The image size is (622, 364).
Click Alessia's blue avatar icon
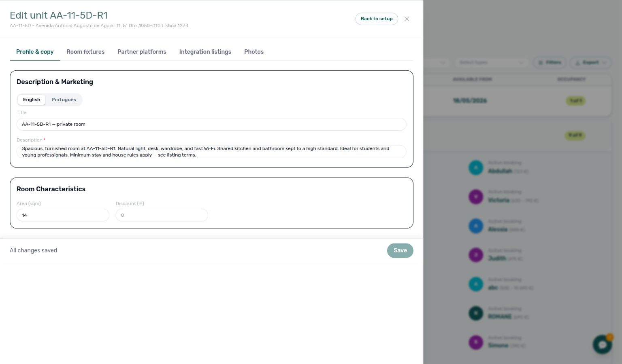tap(476, 226)
